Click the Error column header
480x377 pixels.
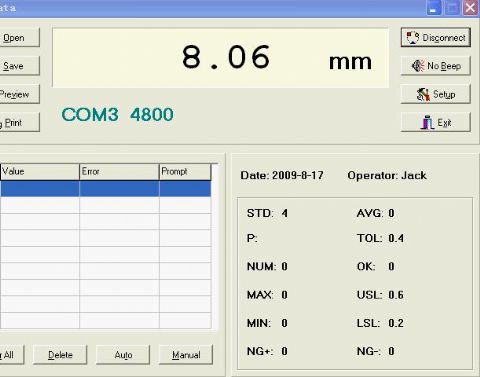tap(119, 172)
